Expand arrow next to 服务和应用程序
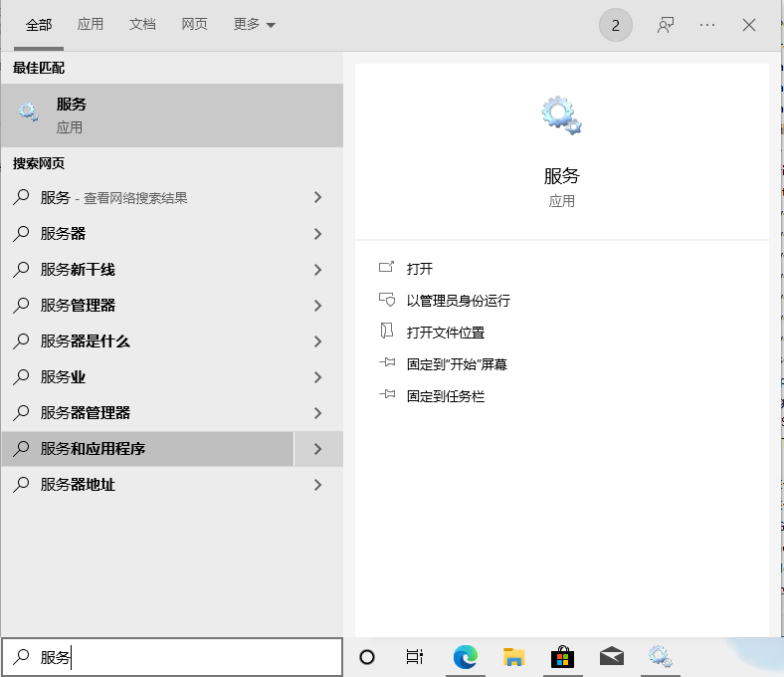The image size is (784, 677). 318,449
